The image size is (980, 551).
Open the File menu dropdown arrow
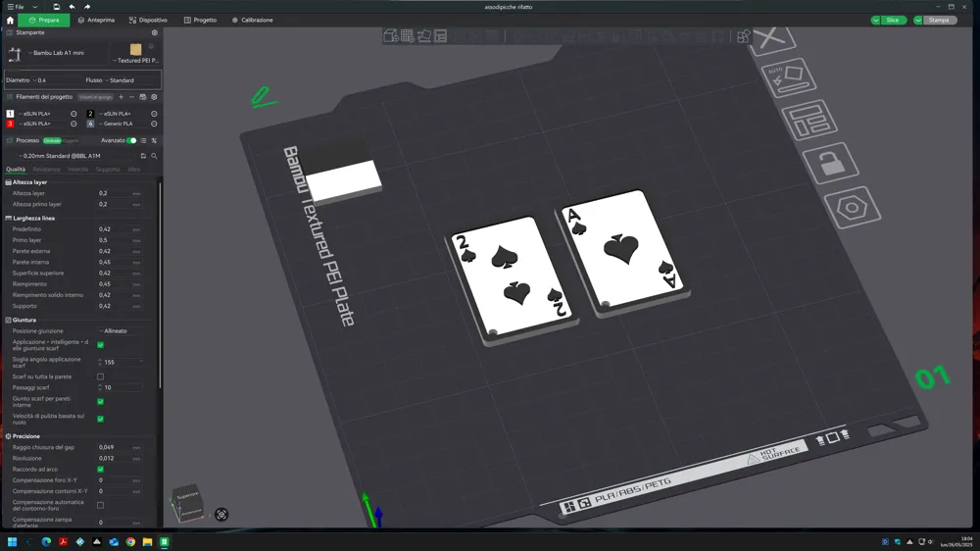[x=34, y=7]
